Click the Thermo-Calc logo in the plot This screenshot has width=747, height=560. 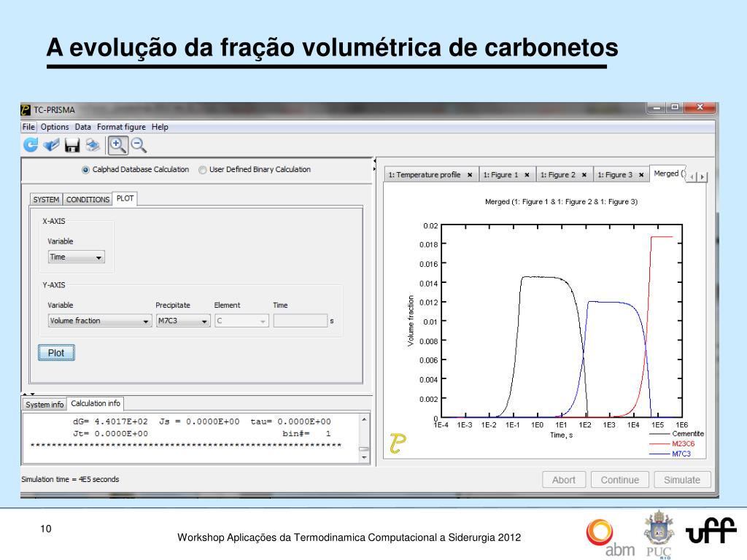point(398,443)
